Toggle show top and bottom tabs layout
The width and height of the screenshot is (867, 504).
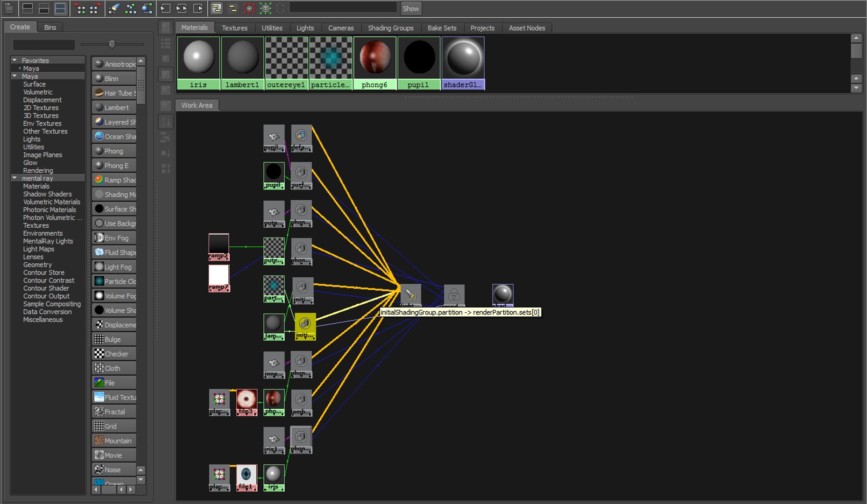[60, 8]
